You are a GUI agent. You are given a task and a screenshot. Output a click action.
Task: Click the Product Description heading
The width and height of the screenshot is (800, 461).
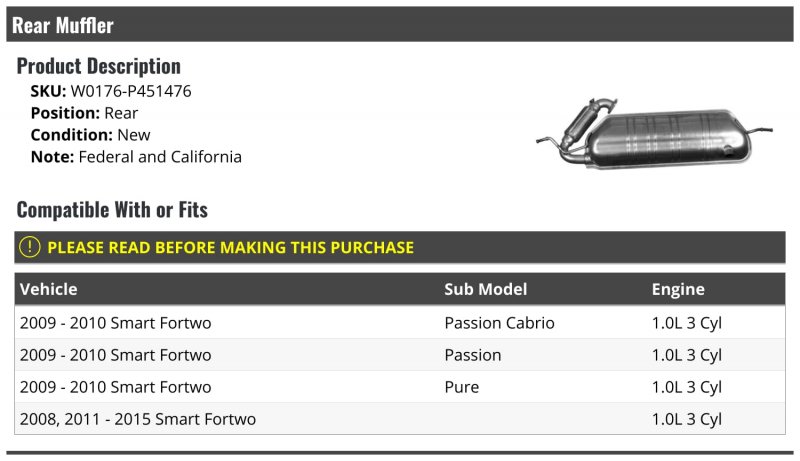pos(98,66)
